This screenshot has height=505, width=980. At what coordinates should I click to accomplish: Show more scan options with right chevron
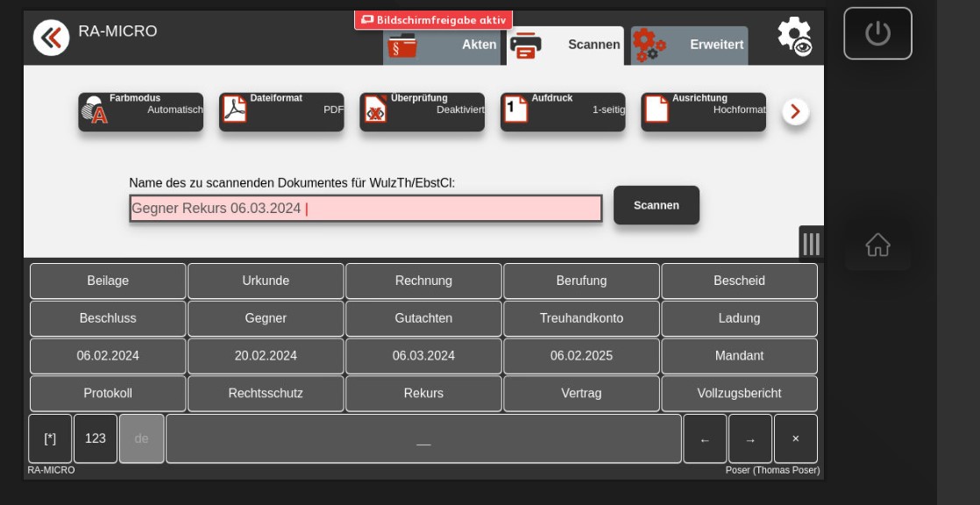click(796, 112)
